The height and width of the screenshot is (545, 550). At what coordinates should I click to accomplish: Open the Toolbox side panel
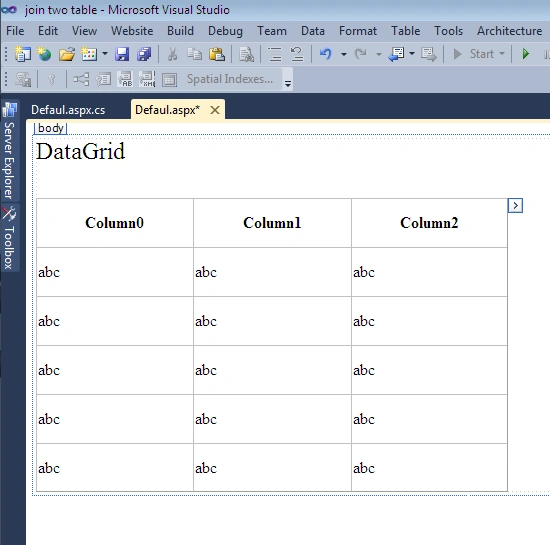click(x=9, y=238)
